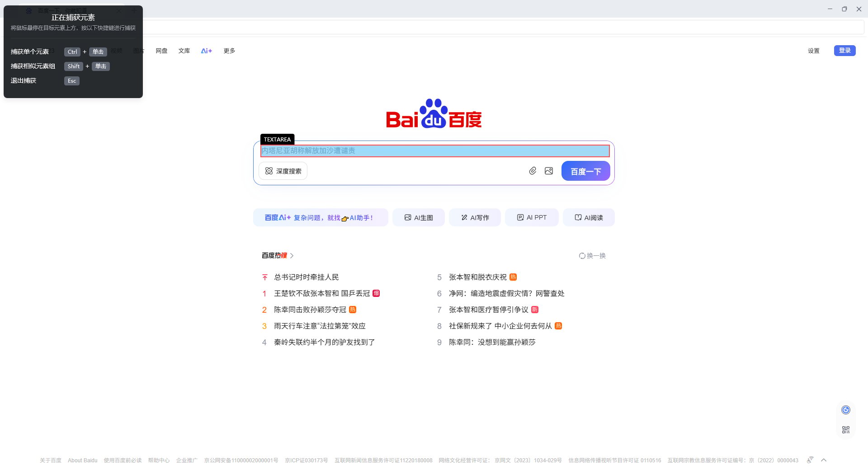The width and height of the screenshot is (868, 470).
Task: Open the AI PPT tool
Action: [x=532, y=217]
